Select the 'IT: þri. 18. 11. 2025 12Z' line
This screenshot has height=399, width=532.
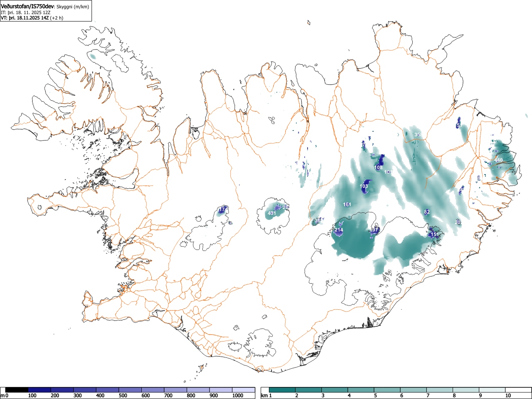tap(26, 13)
